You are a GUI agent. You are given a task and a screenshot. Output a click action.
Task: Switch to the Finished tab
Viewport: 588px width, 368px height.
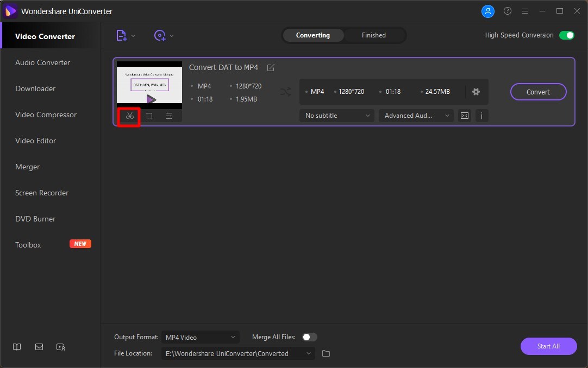coord(374,35)
